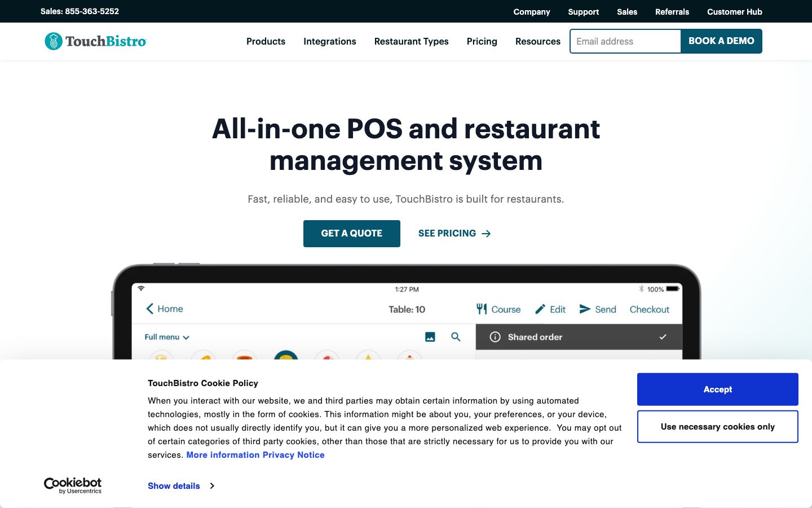
Task: Open the menu image view icon
Action: 430,337
